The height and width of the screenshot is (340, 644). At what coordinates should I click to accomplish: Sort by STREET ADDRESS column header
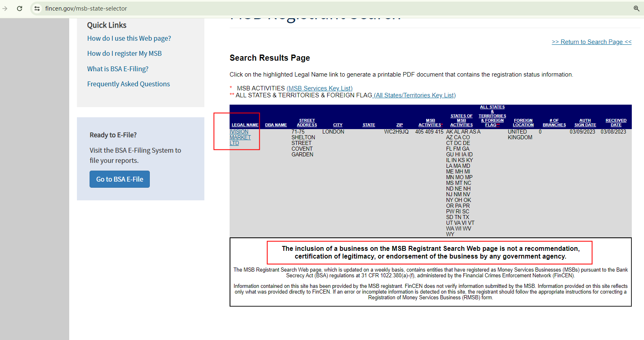click(307, 123)
